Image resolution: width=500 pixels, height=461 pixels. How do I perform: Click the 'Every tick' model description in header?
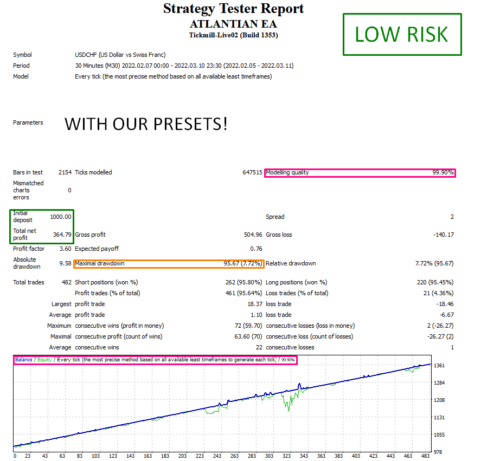tap(173, 76)
